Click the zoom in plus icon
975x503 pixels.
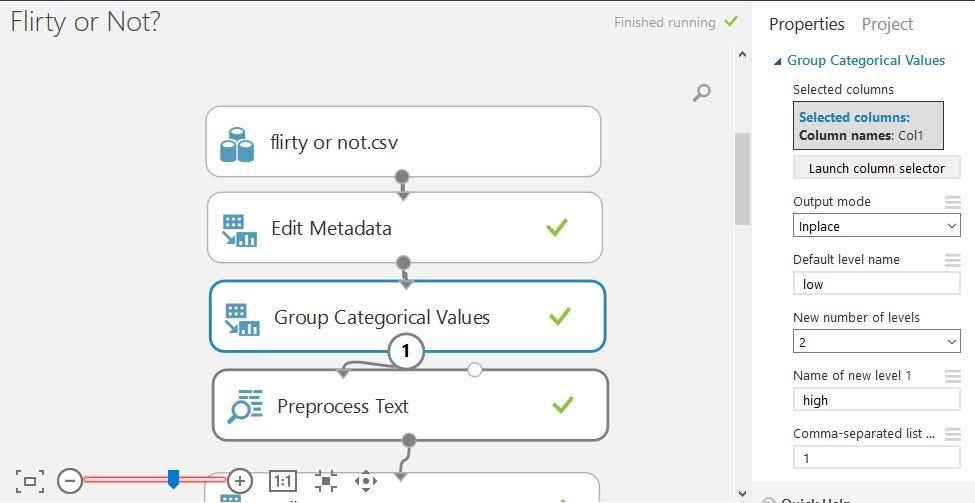coord(240,481)
